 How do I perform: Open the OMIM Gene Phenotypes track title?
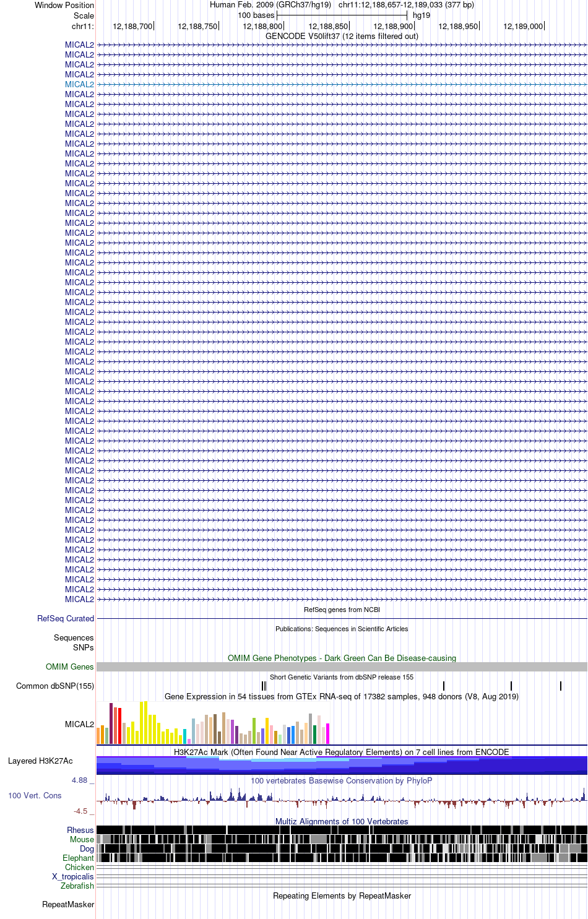[342, 658]
